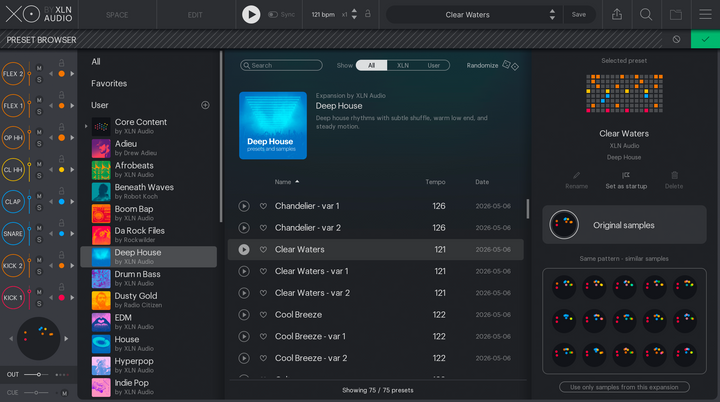The height and width of the screenshot is (402, 720).
Task: Adjust the CUE volume slider
Action: [x=36, y=392]
